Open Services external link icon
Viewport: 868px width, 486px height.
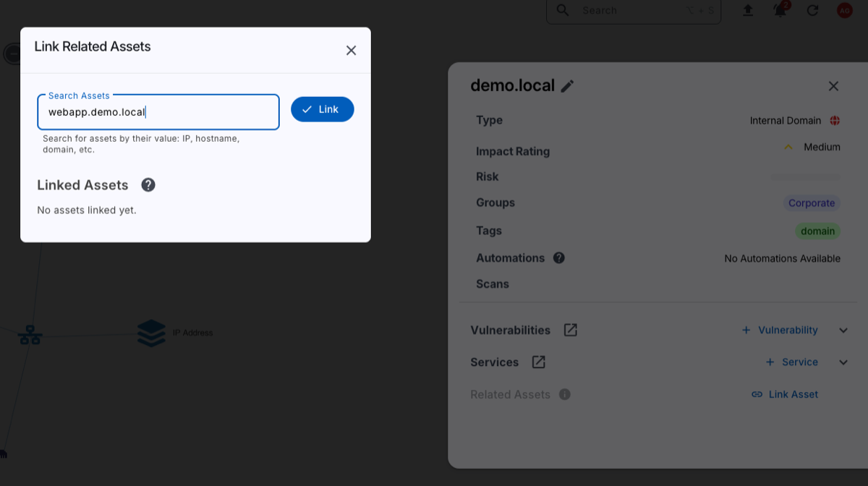tap(538, 362)
